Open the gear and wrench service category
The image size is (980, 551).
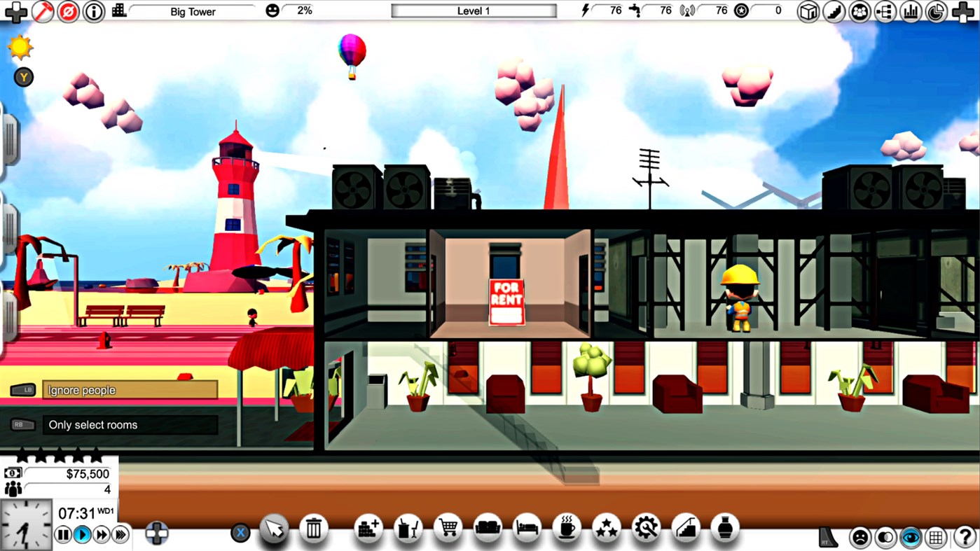click(647, 529)
